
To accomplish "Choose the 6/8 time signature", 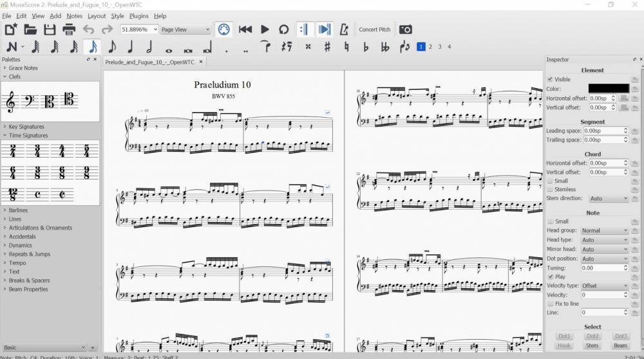I will coord(62,172).
